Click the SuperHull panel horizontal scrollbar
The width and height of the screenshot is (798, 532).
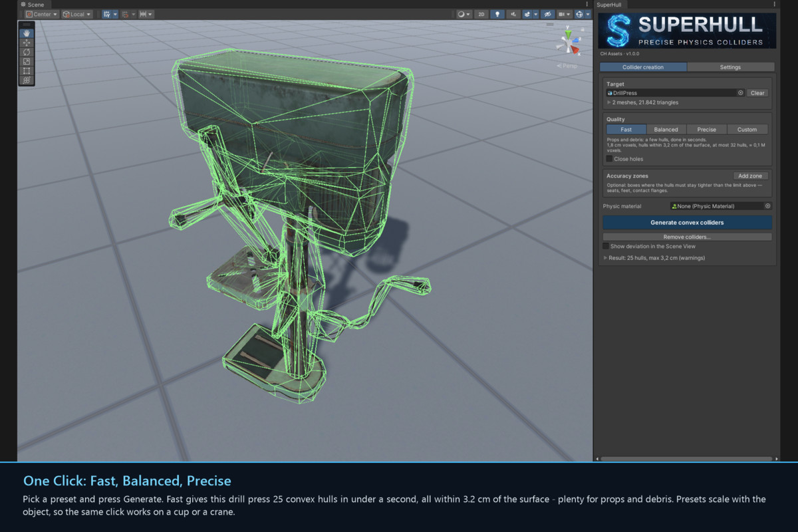tap(687, 459)
